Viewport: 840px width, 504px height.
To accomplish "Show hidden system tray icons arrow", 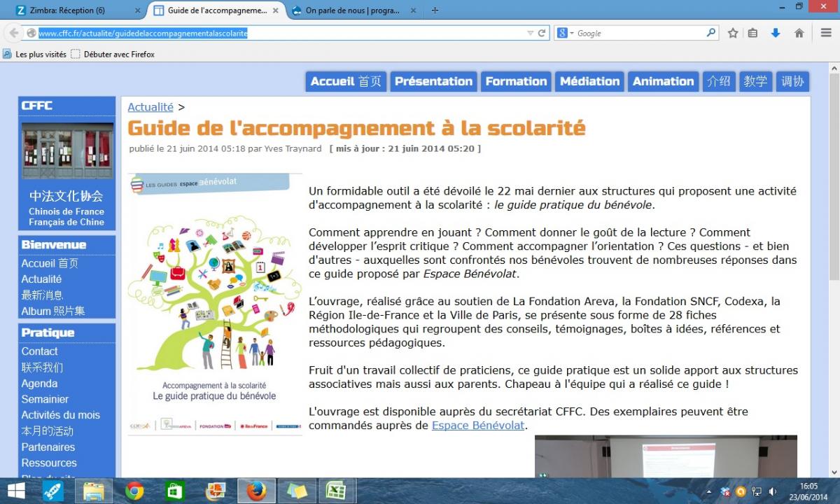I will point(710,491).
